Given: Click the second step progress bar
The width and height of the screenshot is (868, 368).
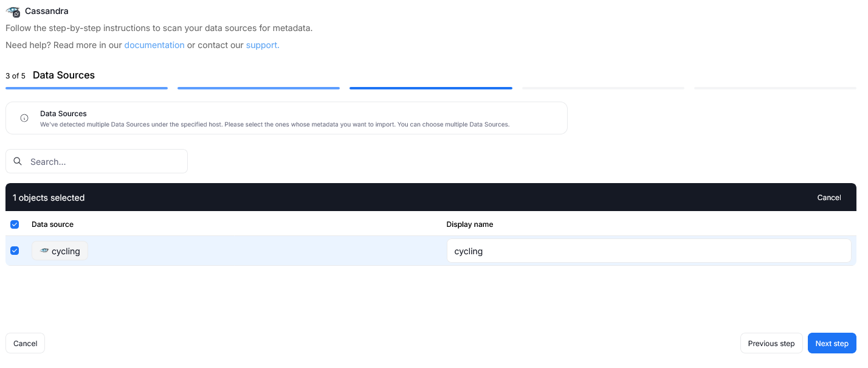Looking at the screenshot, I should pos(258,88).
